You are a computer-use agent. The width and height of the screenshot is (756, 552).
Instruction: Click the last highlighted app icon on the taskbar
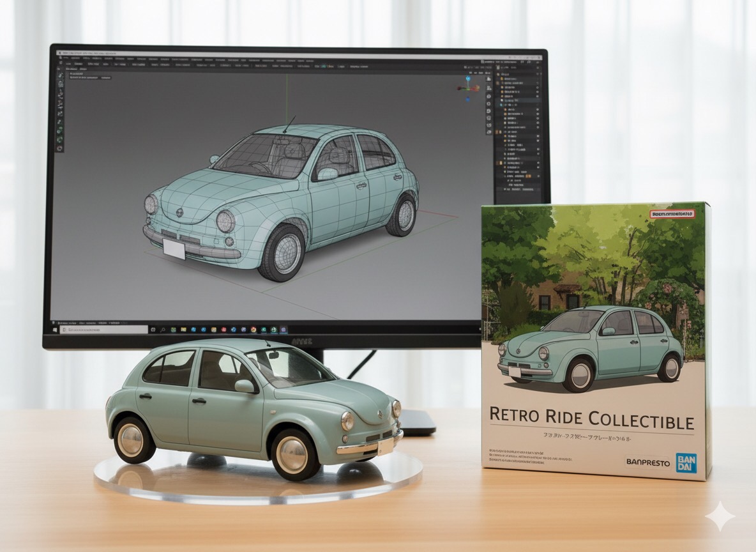point(283,330)
